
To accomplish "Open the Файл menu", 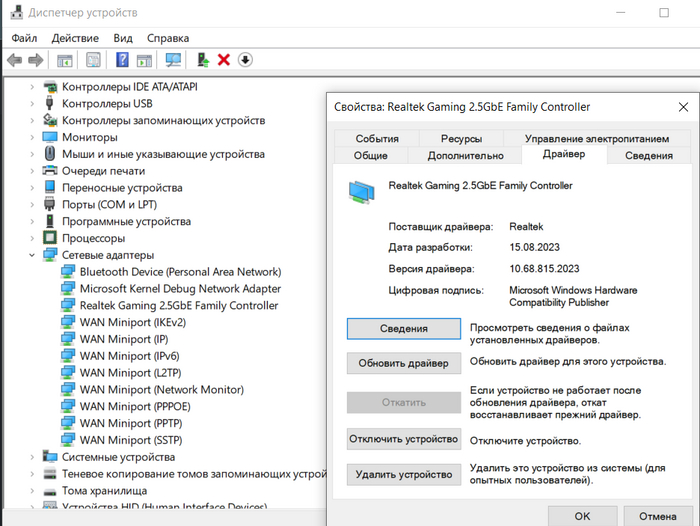I will point(24,38).
